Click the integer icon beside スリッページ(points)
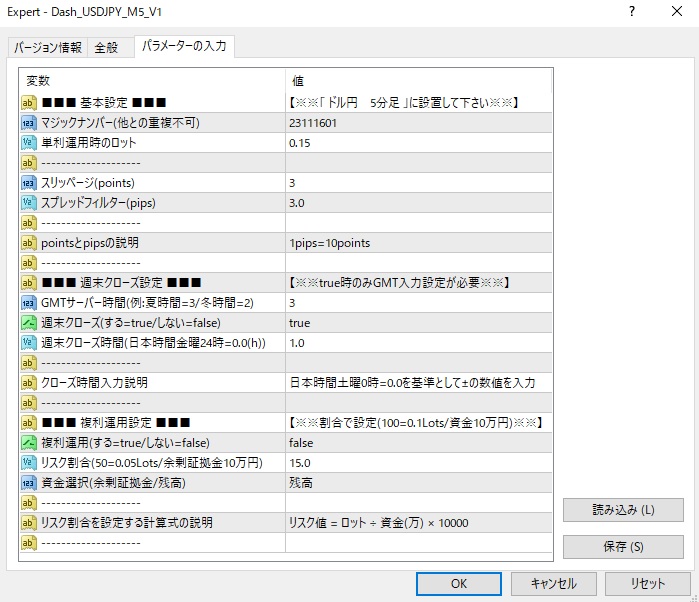The width and height of the screenshot is (699, 602). 29,183
